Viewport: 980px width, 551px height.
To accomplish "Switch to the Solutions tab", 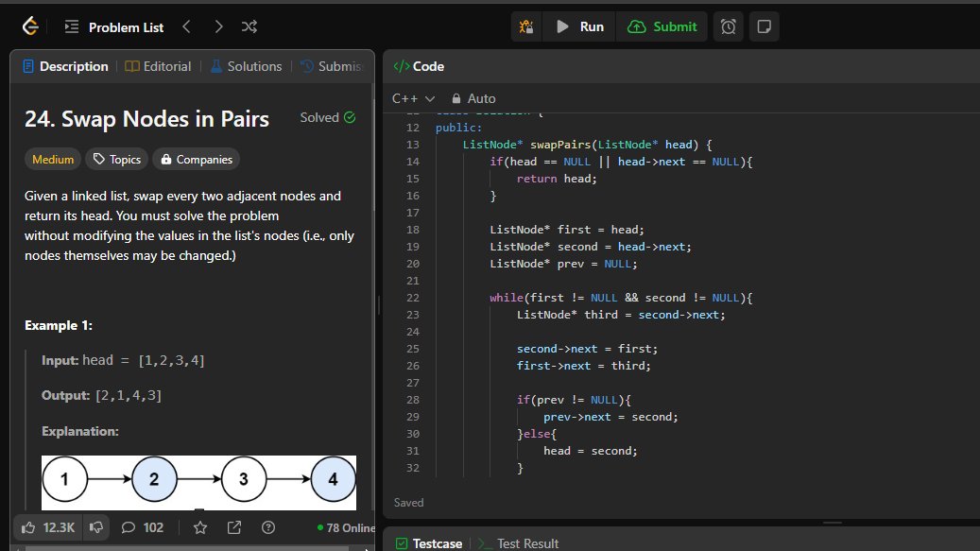I will [x=247, y=66].
